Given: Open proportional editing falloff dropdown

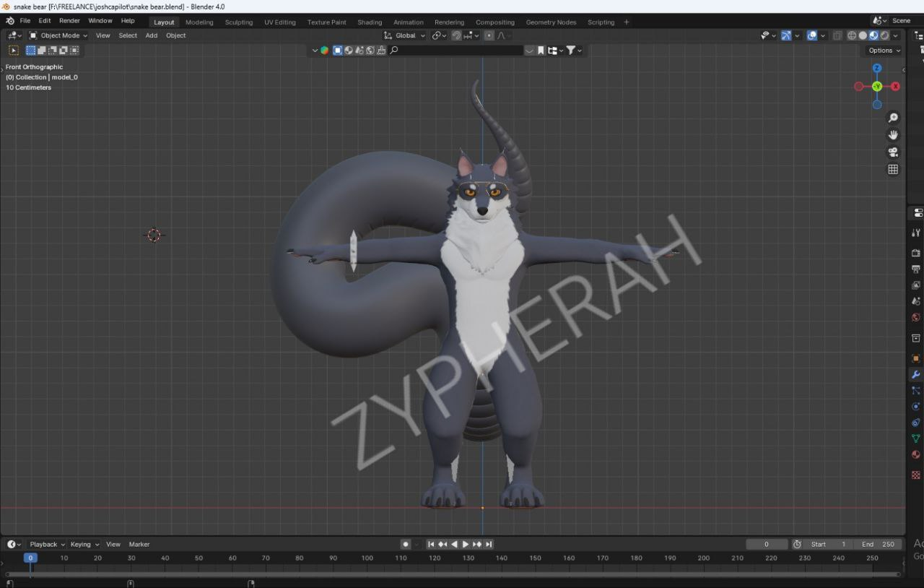Looking at the screenshot, I should coord(504,35).
